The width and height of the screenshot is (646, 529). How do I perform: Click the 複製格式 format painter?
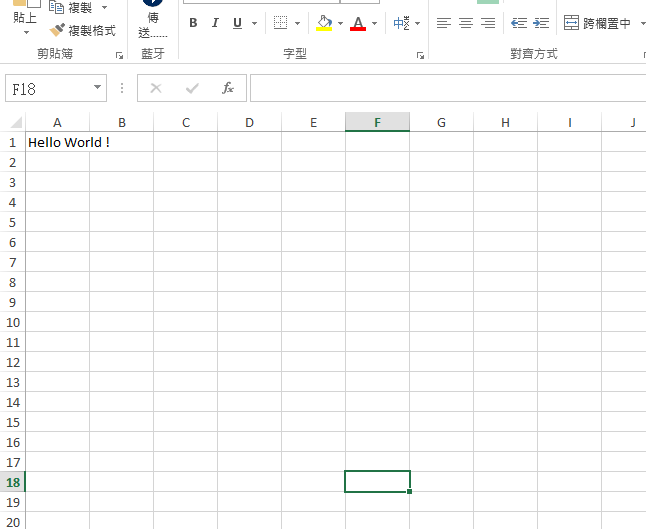[82, 30]
